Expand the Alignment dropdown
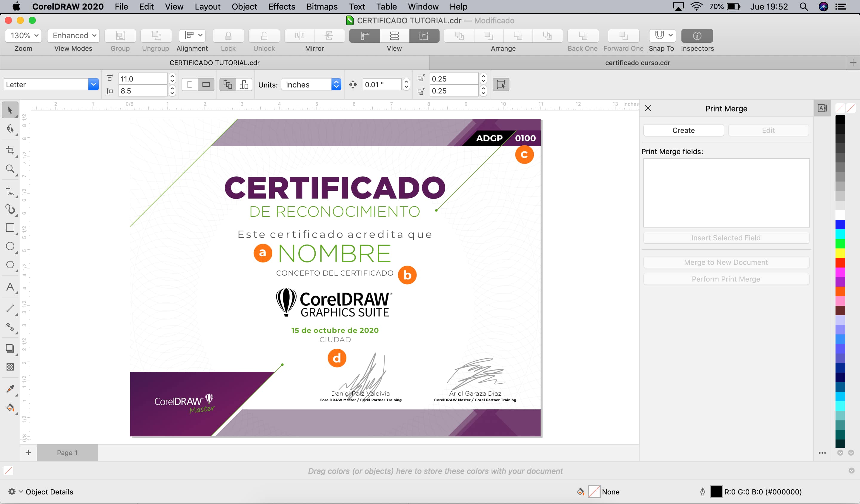 [x=193, y=36]
